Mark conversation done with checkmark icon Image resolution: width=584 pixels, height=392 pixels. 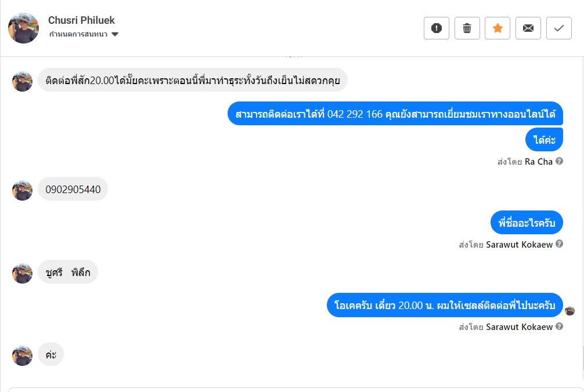pos(559,28)
